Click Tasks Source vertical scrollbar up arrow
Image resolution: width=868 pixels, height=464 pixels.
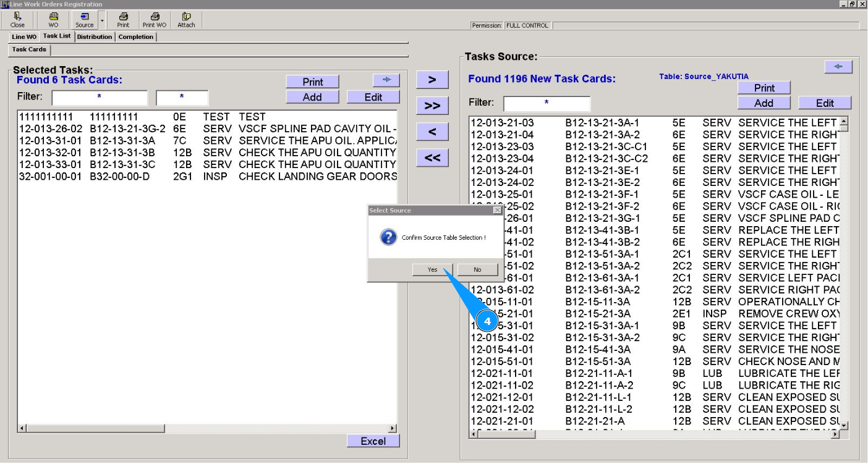pos(844,122)
